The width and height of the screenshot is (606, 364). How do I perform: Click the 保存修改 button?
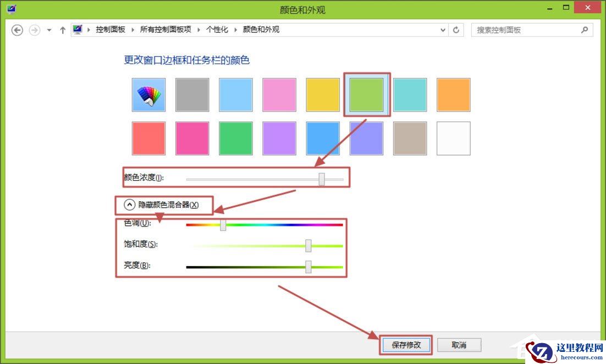pos(406,345)
